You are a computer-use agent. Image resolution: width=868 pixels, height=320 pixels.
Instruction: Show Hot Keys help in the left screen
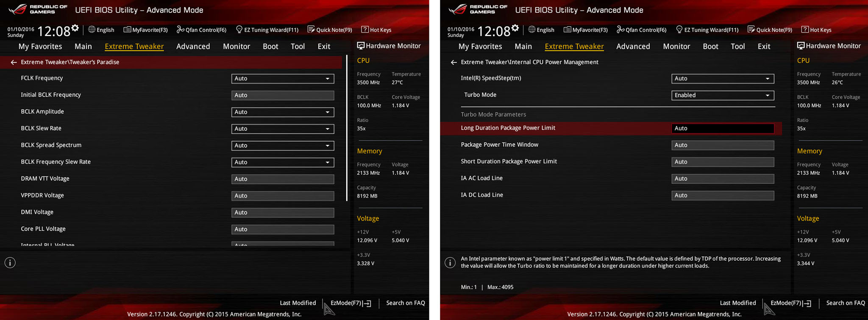pyautogui.click(x=376, y=30)
